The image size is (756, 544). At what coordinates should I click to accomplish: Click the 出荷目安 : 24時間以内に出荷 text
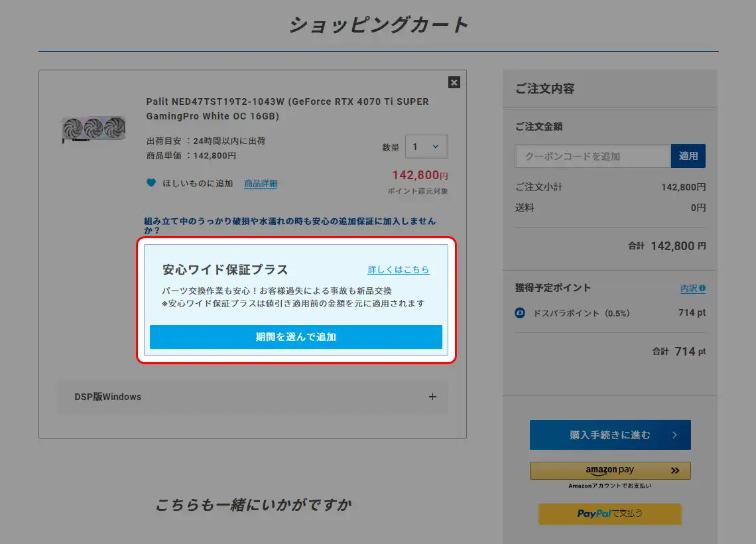206,141
